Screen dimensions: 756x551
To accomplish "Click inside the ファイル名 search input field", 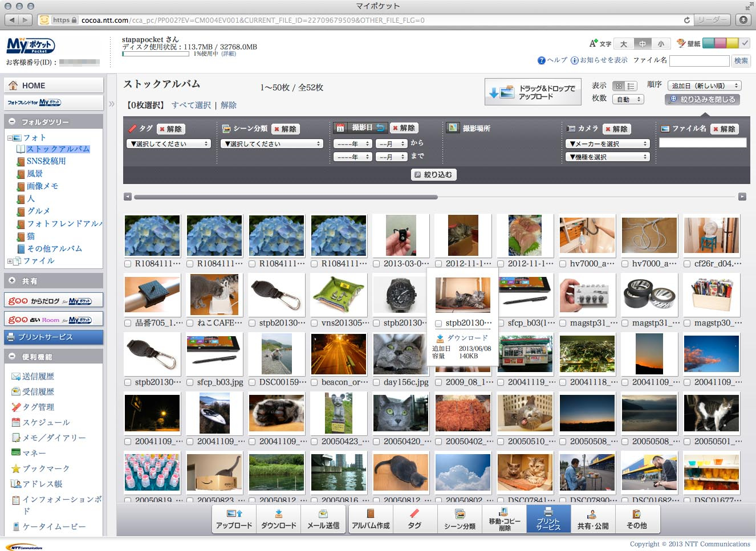I will pos(700,60).
